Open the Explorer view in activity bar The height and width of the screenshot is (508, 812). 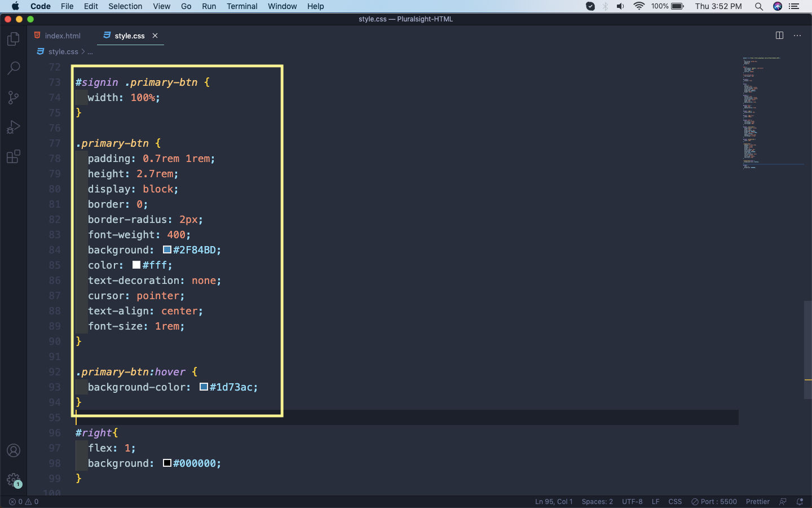coord(14,39)
